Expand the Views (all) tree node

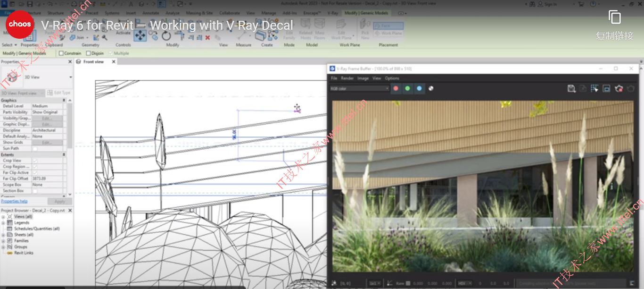coord(3,216)
